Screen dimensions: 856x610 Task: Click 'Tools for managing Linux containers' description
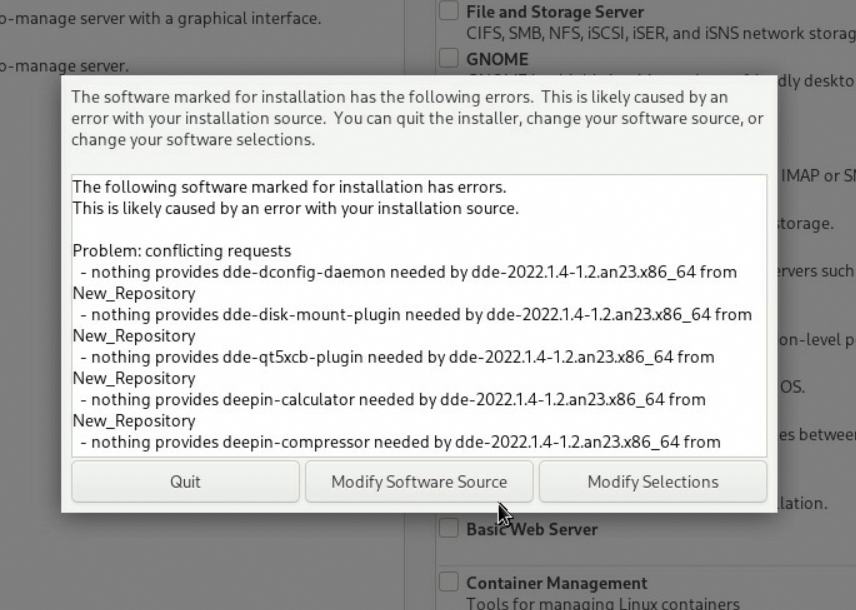602,602
